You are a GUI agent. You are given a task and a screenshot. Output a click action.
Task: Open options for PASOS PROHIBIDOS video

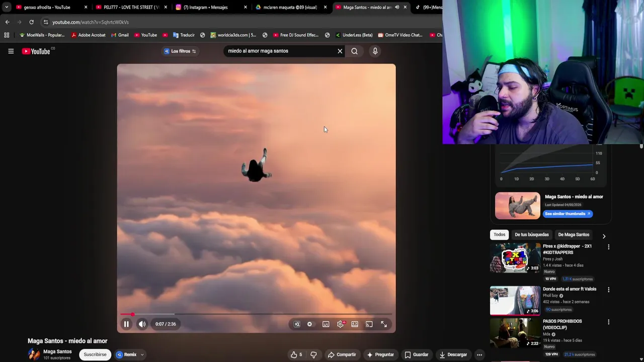pyautogui.click(x=608, y=322)
